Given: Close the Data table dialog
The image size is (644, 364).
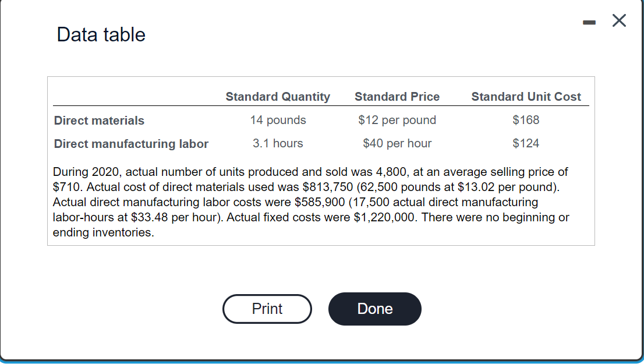Looking at the screenshot, I should click(x=618, y=20).
